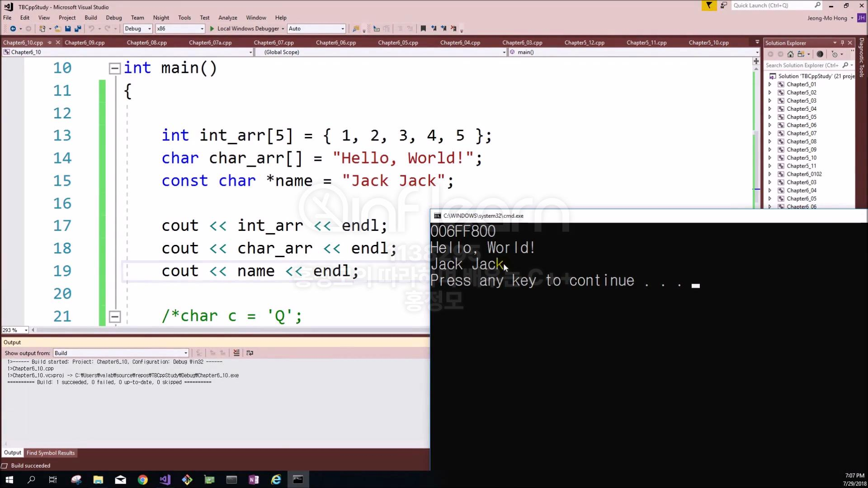Click the Navigate Backward toolbar arrow
Screen dimensions: 868x488
coord(13,28)
